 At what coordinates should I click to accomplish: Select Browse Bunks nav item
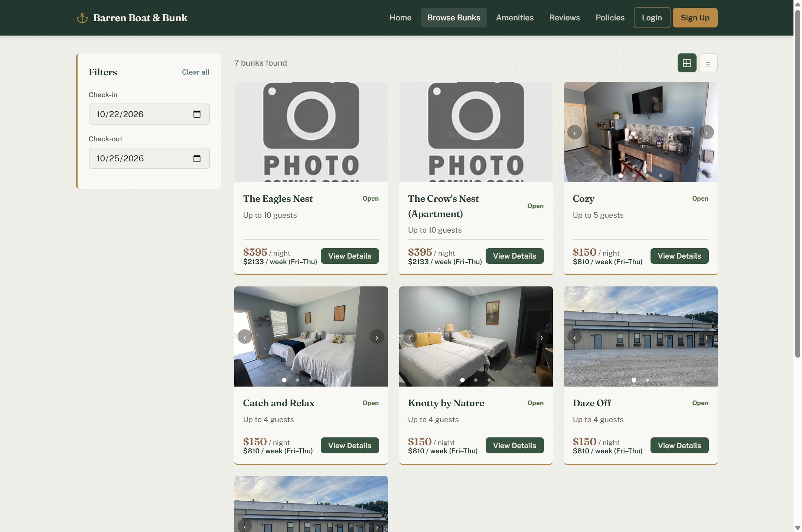(454, 18)
